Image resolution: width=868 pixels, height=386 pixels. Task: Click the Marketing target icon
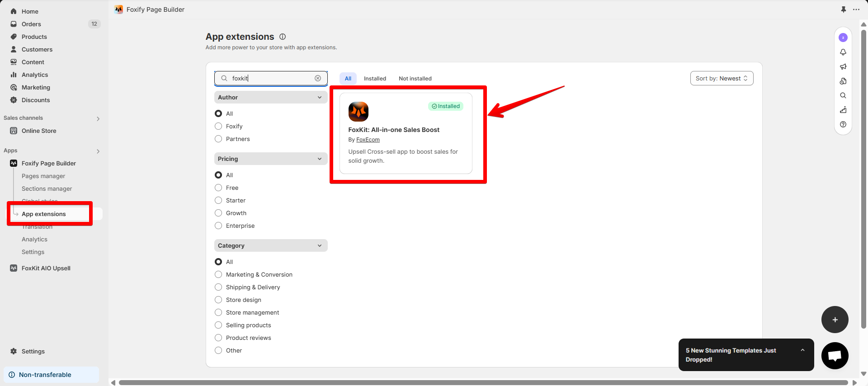(14, 87)
